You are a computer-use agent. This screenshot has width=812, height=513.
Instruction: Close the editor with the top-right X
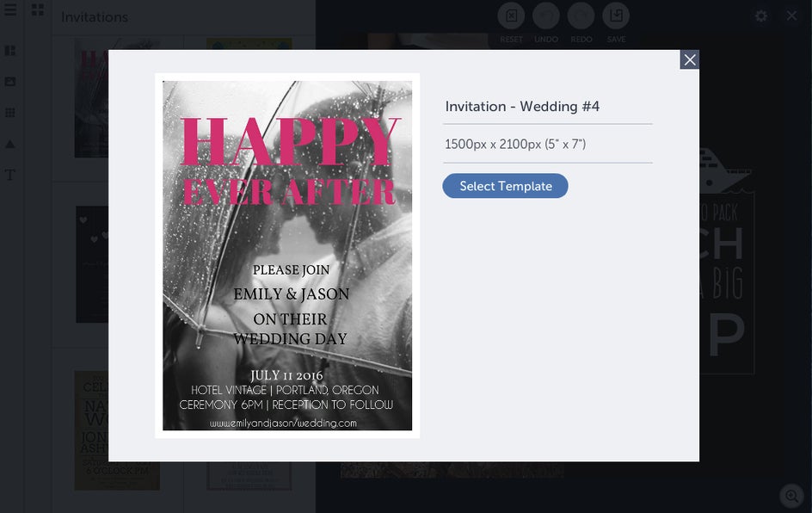792,16
